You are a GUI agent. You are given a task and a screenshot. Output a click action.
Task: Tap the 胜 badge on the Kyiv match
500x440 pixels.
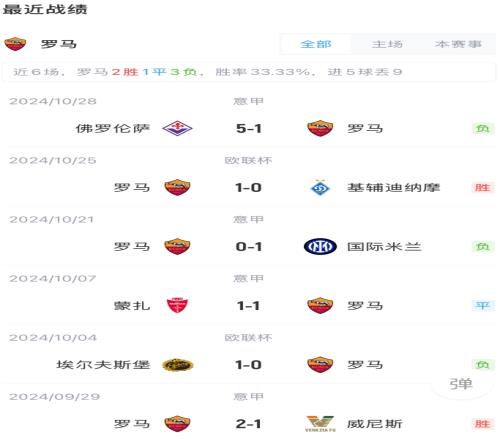point(483,188)
